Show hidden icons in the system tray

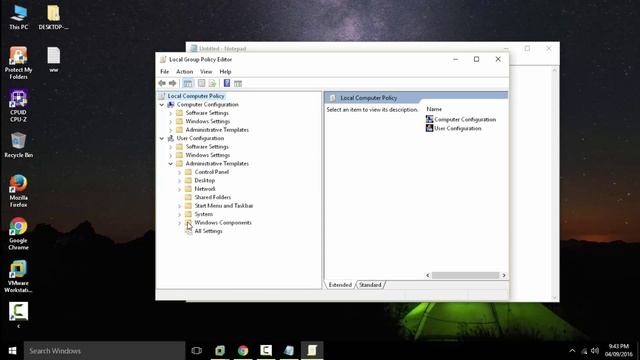(x=572, y=351)
